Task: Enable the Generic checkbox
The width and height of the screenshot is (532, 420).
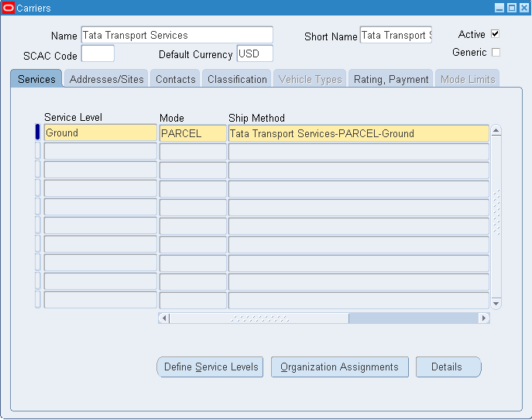Action: tap(496, 53)
